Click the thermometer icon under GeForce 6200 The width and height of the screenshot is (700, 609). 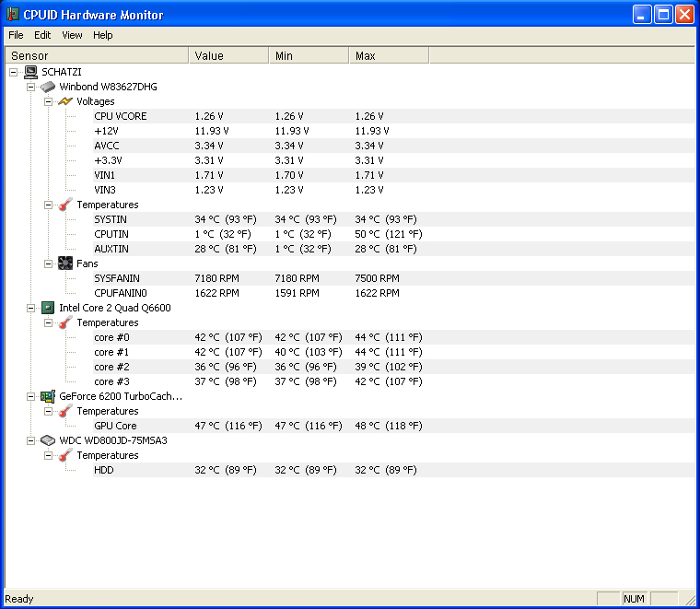[x=65, y=411]
